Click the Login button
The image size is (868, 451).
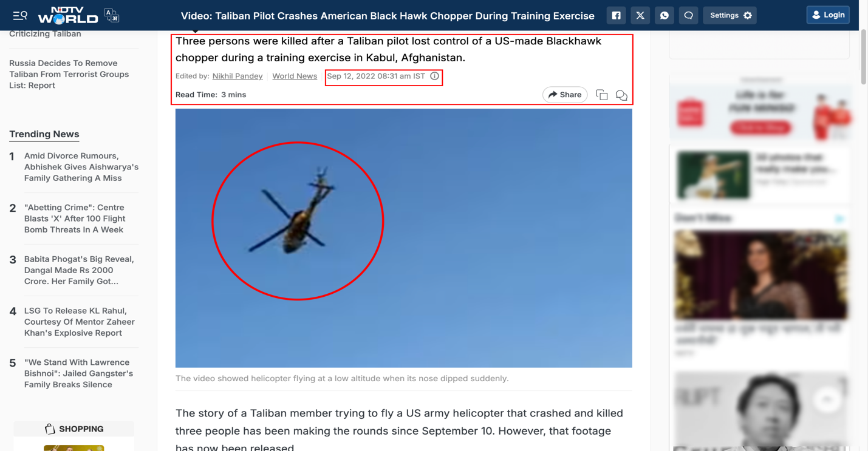(828, 15)
